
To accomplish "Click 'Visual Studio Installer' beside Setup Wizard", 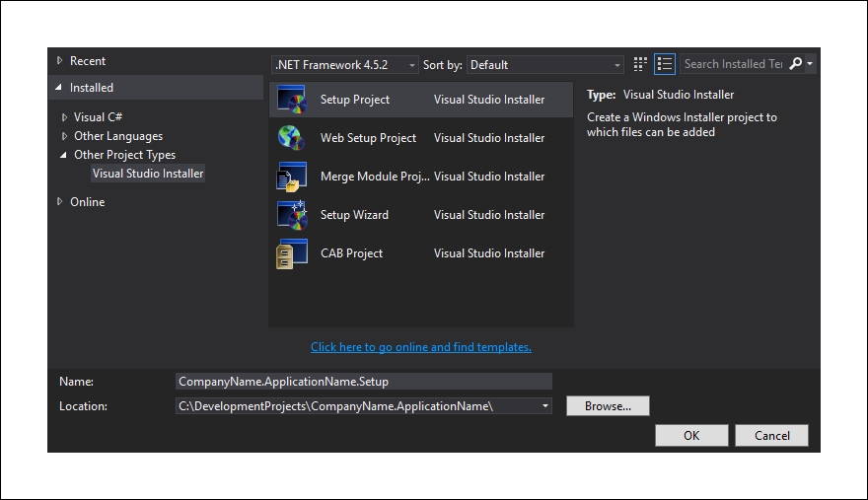I will tap(489, 215).
